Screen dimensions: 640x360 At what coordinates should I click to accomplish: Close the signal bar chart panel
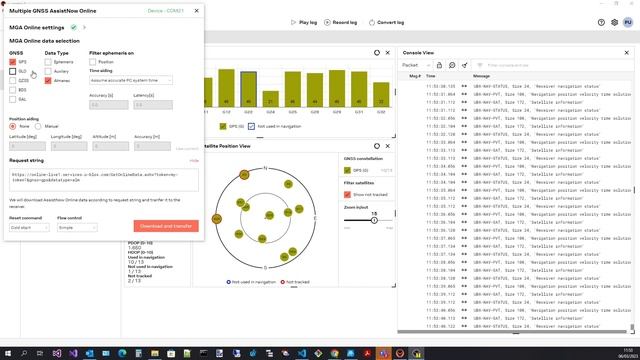[388, 53]
